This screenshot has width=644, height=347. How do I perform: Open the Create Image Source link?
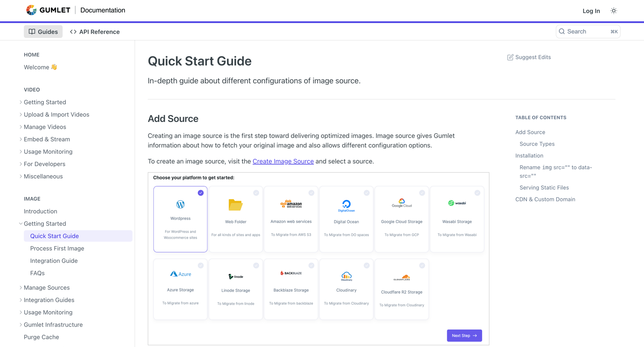[x=283, y=161]
